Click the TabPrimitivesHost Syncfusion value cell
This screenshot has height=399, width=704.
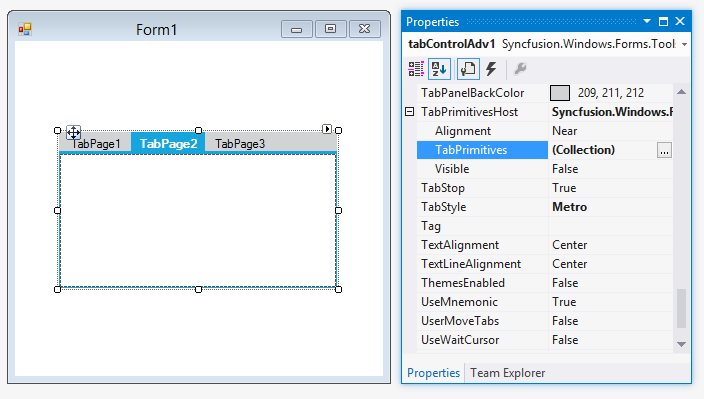click(x=612, y=112)
